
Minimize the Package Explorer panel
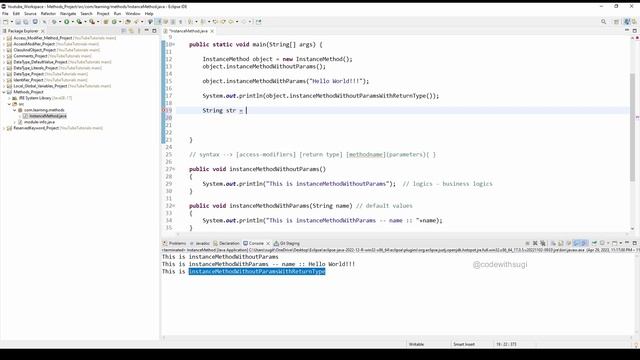(x=147, y=31)
